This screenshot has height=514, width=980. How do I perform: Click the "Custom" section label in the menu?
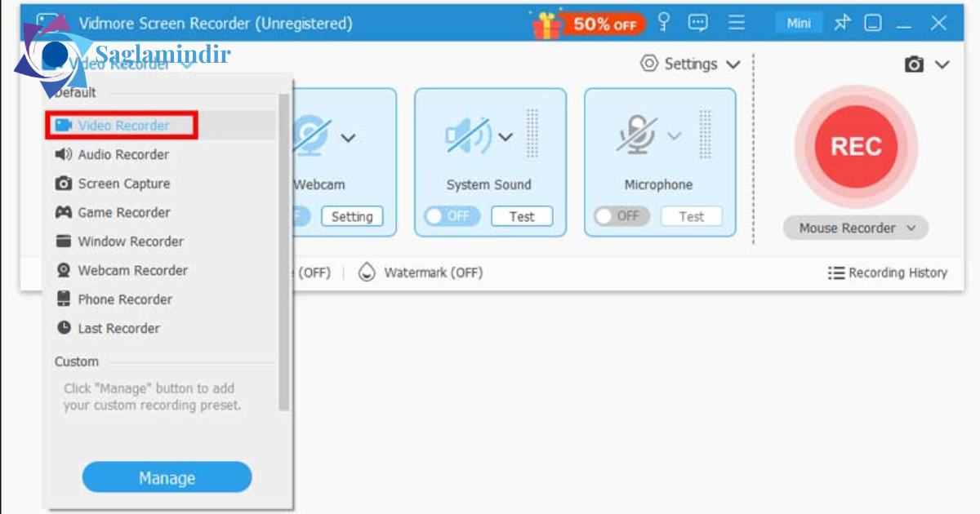pos(77,361)
